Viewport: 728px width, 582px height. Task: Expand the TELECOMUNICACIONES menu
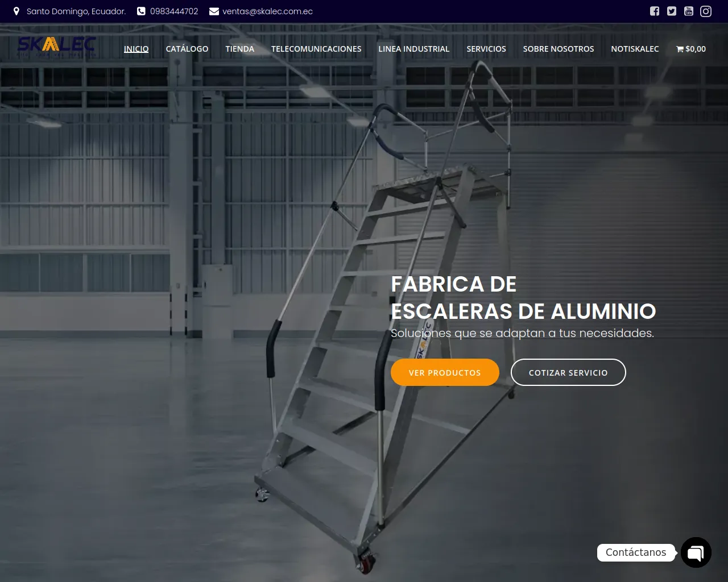[316, 49]
